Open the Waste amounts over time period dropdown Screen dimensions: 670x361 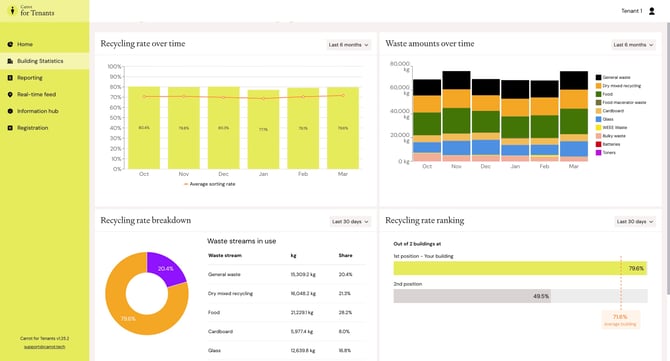click(x=633, y=44)
